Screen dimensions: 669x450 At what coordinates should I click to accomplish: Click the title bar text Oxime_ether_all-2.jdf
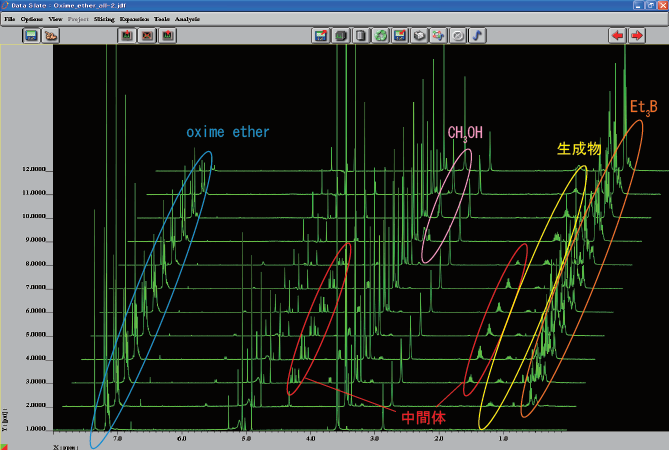(90, 6)
